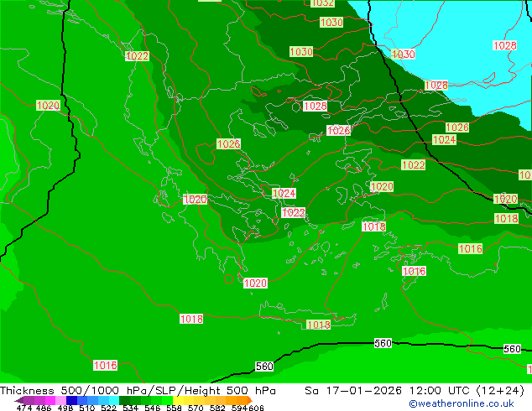
Task: Click the legend value 510
Action: pyautogui.click(x=87, y=408)
